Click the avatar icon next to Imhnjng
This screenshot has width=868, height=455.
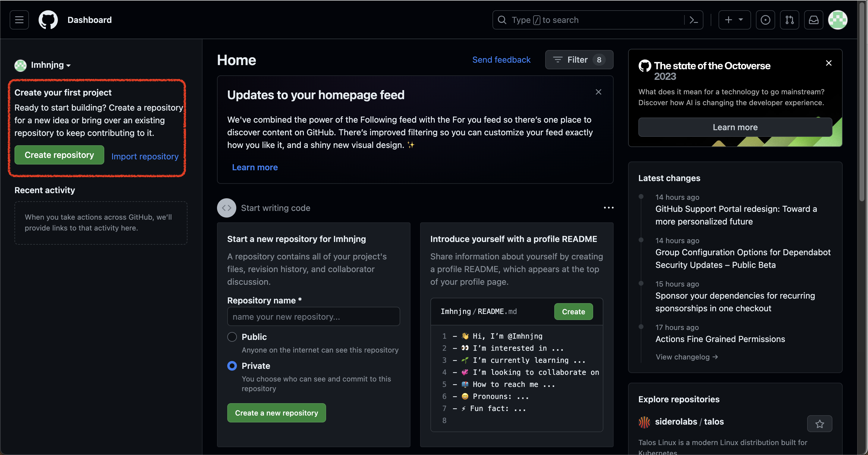pyautogui.click(x=20, y=65)
